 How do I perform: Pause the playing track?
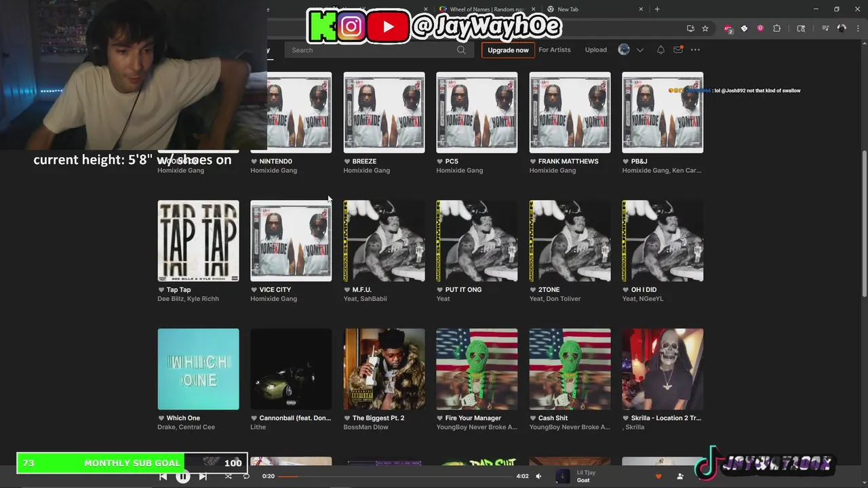tap(183, 476)
